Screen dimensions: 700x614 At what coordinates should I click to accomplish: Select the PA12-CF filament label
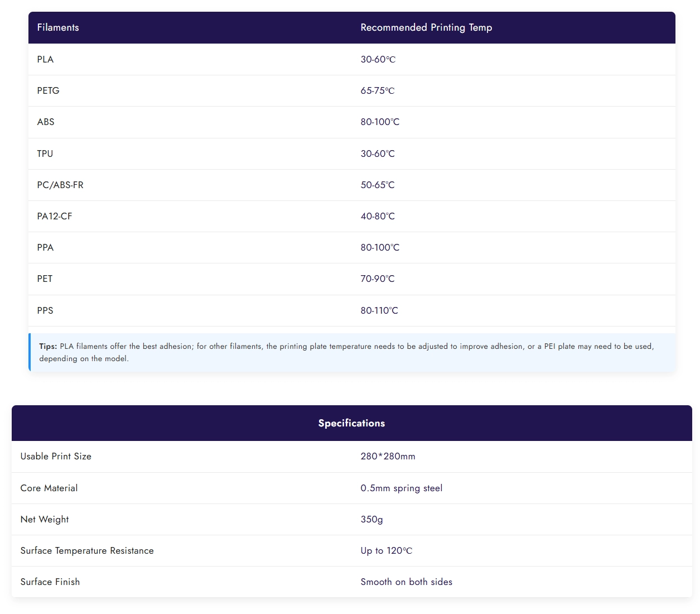tap(55, 217)
